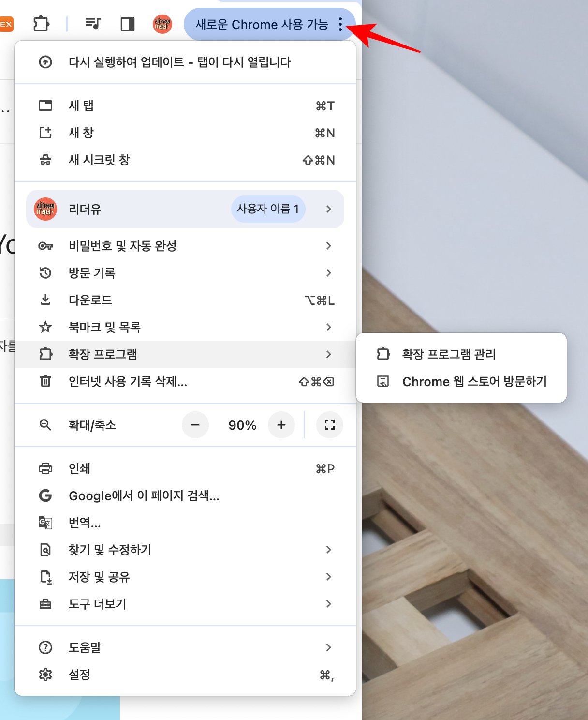Choose 'Google에서 이 페이지 검색...'

click(x=185, y=495)
